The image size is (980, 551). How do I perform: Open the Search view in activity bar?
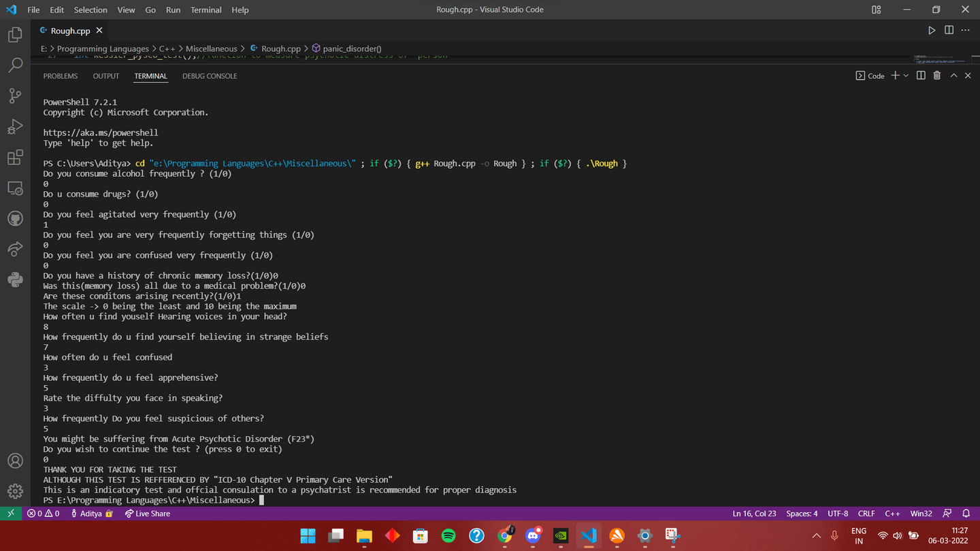(15, 65)
